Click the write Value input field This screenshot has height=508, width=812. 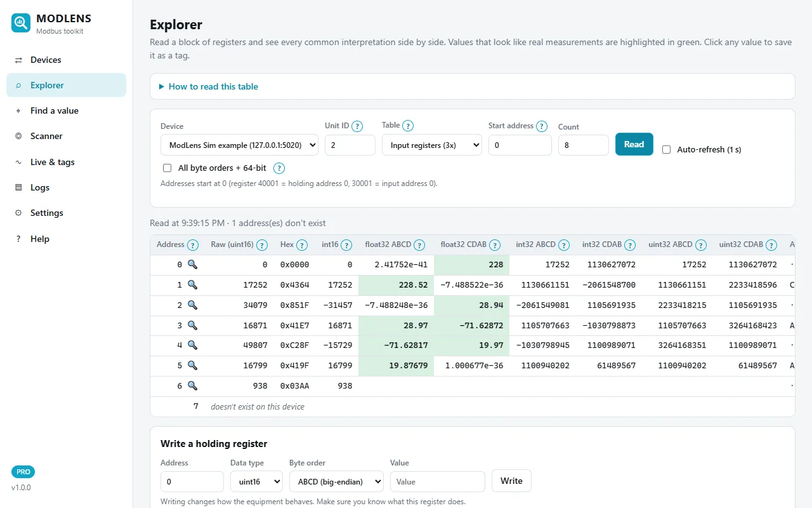coord(438,481)
